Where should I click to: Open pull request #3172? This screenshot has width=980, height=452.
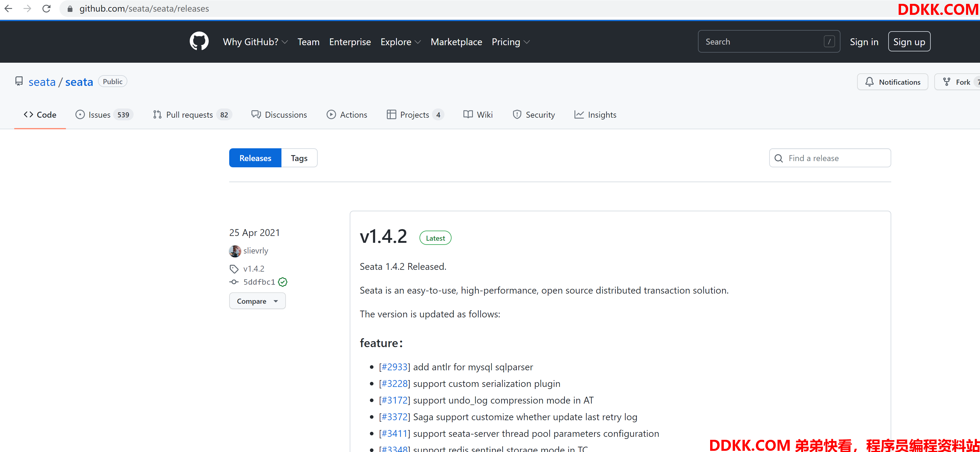click(395, 400)
